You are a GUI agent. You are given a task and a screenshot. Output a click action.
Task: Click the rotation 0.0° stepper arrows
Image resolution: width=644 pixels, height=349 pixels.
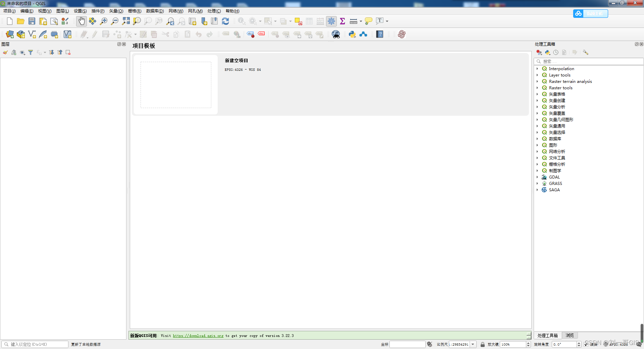coord(579,344)
